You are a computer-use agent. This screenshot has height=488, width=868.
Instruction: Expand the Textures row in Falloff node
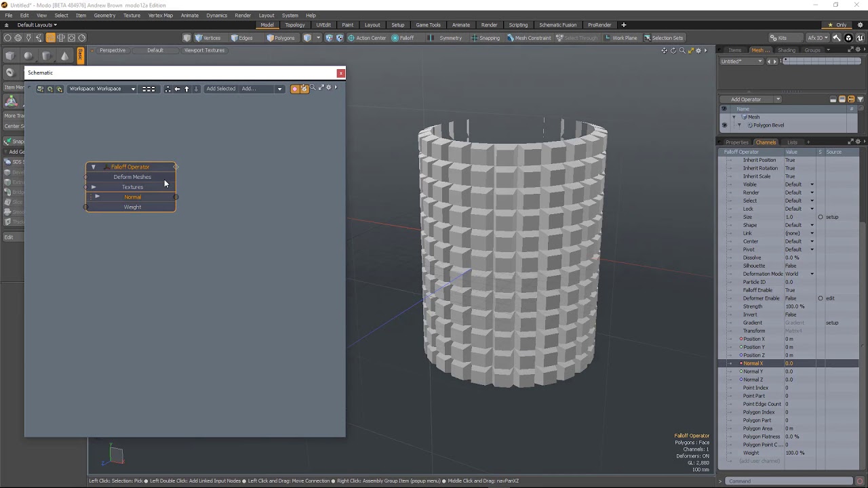pos(94,187)
